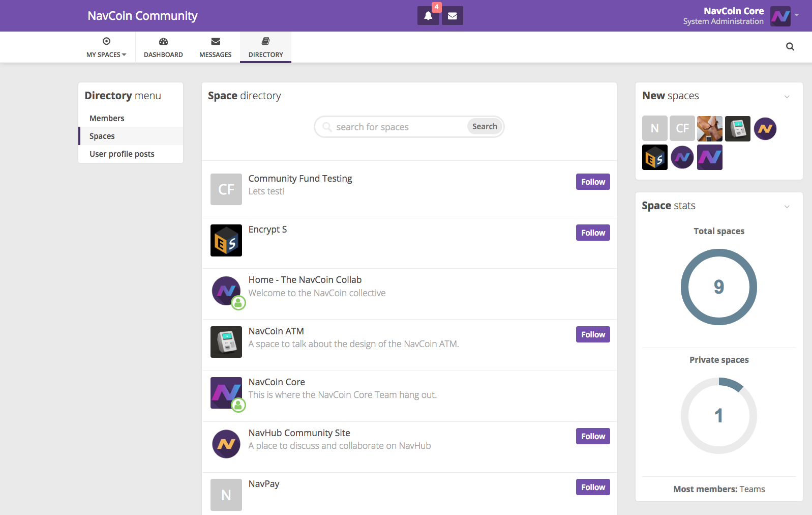This screenshot has width=812, height=515.
Task: Follow the NavHub Community Site space
Action: click(593, 436)
